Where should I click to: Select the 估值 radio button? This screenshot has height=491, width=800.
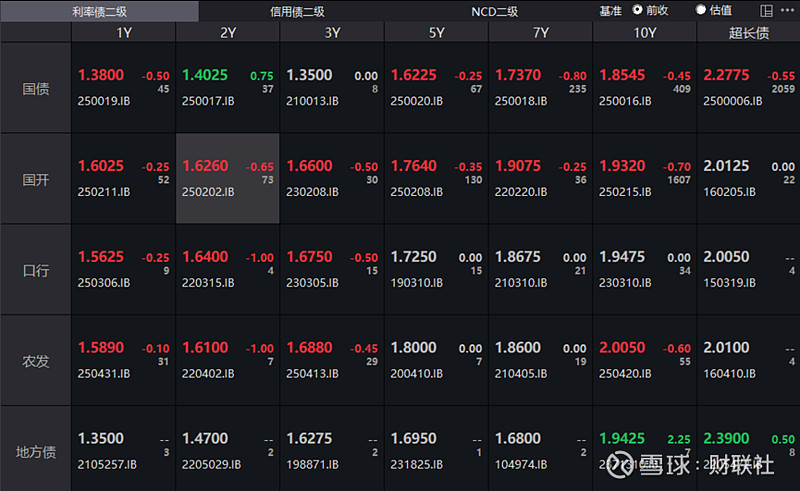(x=701, y=10)
